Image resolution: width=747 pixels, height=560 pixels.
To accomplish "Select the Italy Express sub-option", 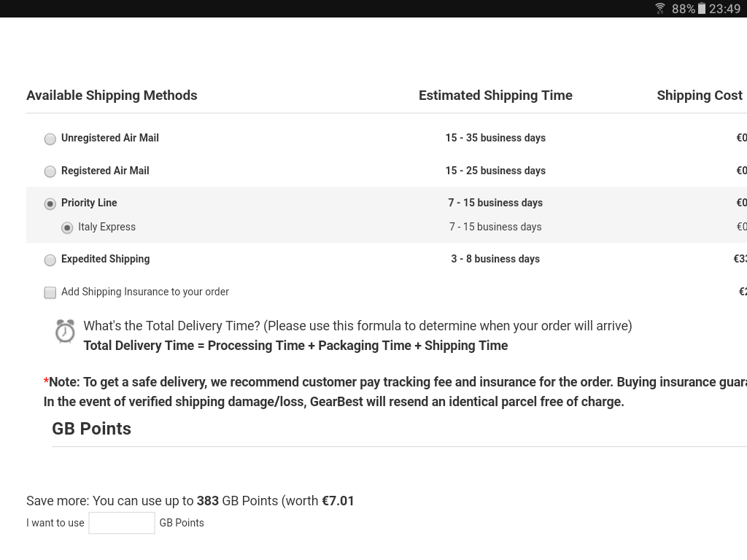I will click(67, 227).
